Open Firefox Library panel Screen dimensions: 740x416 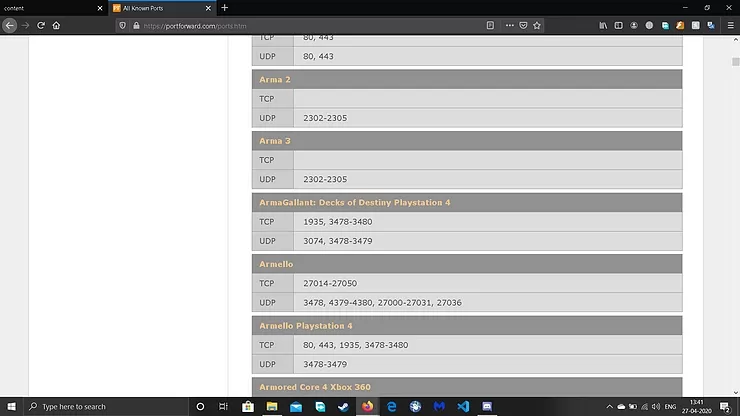click(603, 25)
